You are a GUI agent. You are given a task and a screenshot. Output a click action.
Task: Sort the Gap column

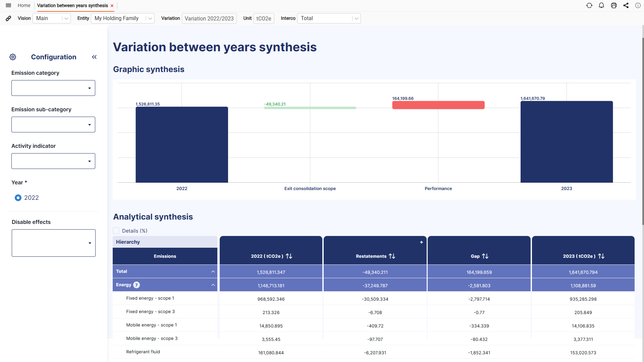point(485,256)
